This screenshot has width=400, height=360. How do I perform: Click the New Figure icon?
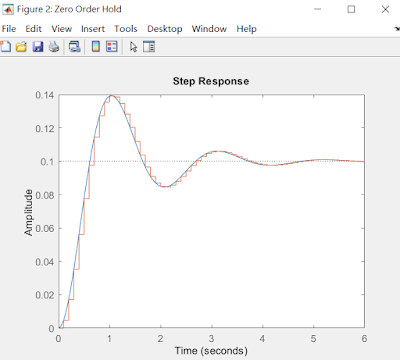tap(5, 47)
